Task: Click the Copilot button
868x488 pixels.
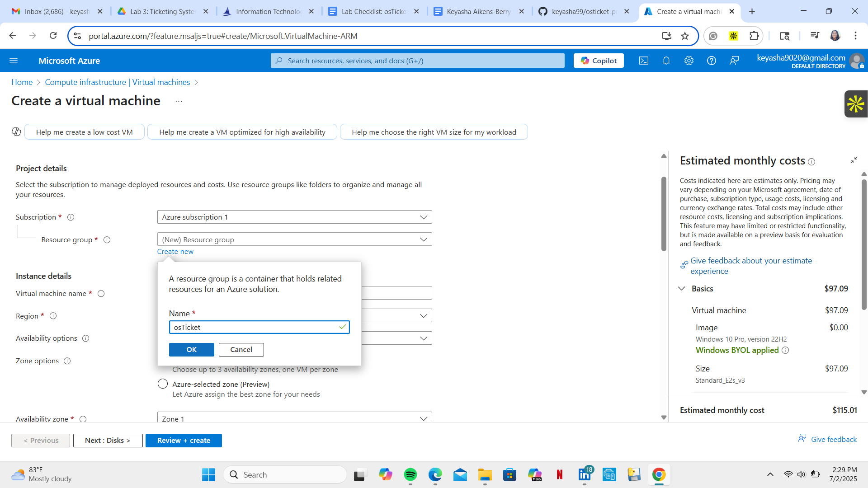Action: pos(599,61)
